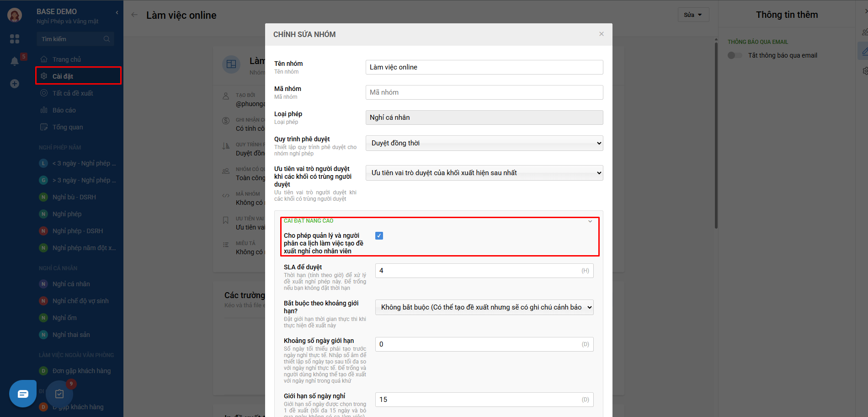Close the Chỉnh sửa nhóm dialog
This screenshot has height=417, width=868.
tap(602, 34)
